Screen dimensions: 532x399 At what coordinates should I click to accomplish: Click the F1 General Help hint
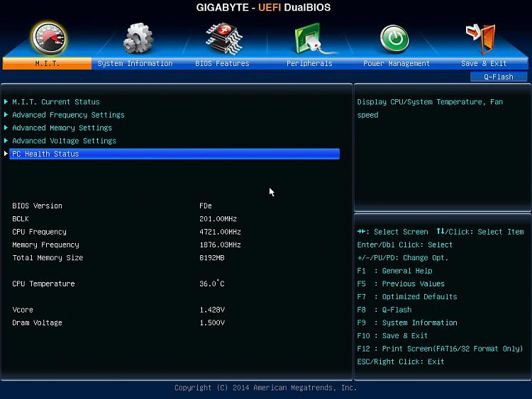[394, 271]
